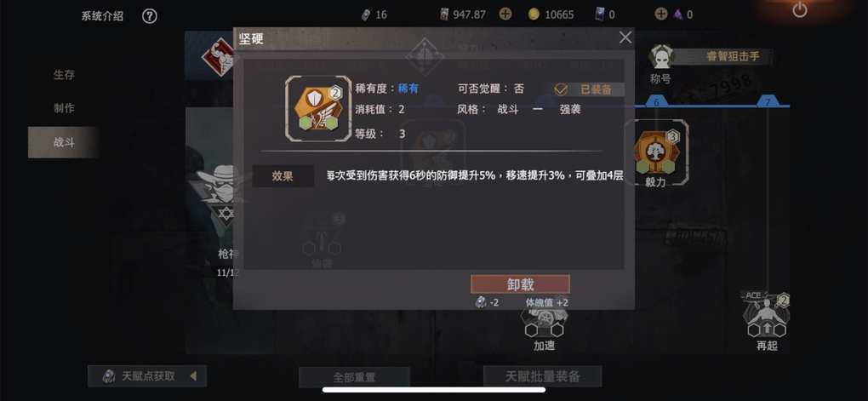Tap the title skull avatar icon
This screenshot has width=868, height=401.
pyautogui.click(x=661, y=56)
